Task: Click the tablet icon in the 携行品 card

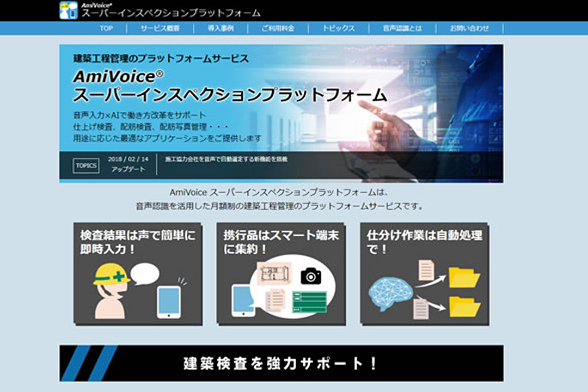Action: (x=243, y=300)
